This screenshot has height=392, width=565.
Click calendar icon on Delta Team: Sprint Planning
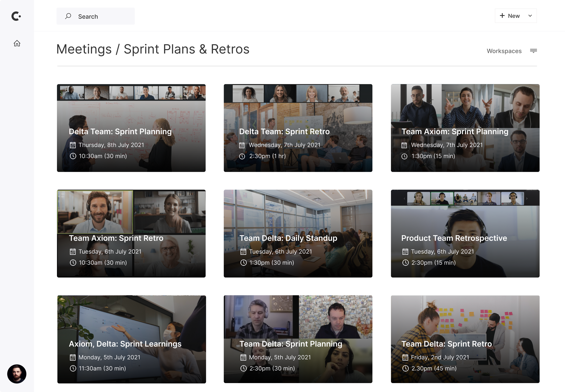click(72, 145)
